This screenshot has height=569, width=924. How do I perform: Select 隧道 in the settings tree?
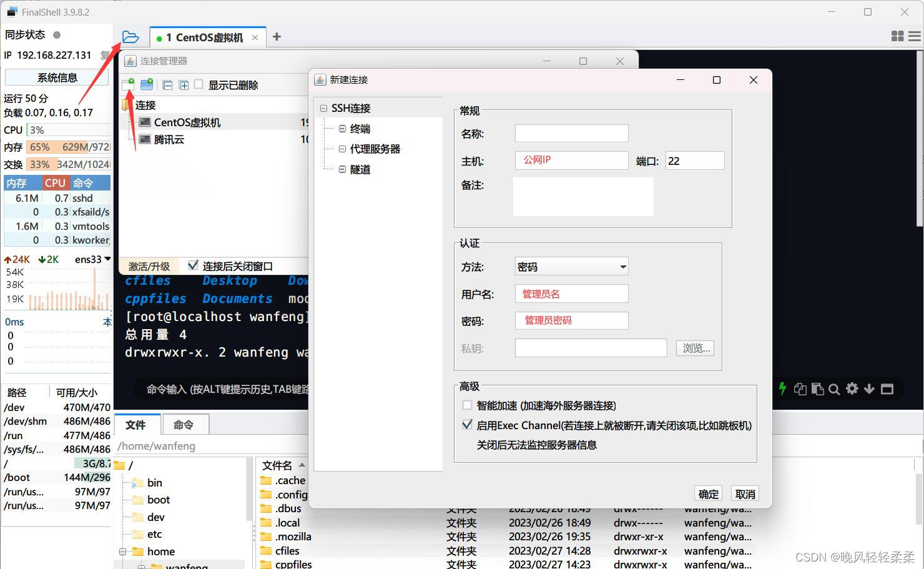(360, 169)
